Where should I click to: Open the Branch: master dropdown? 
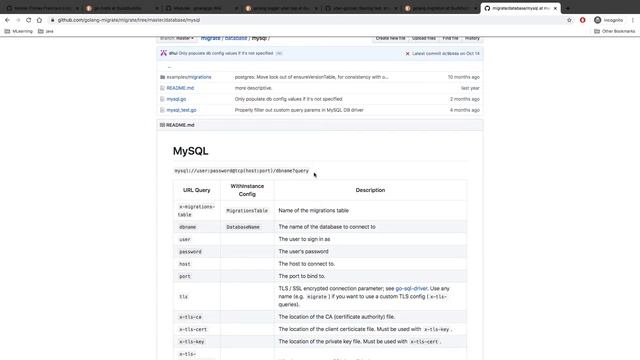pyautogui.click(x=177, y=38)
